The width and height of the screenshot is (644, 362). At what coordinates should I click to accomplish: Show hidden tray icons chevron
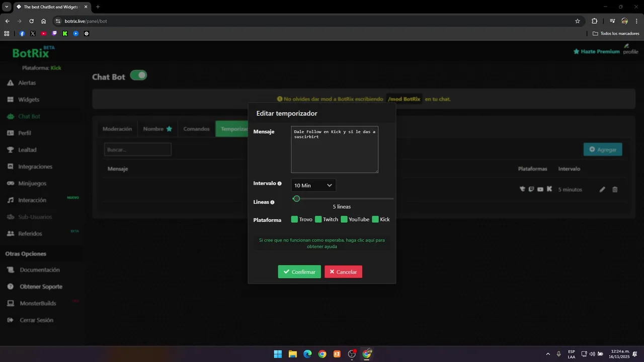[x=548, y=354]
